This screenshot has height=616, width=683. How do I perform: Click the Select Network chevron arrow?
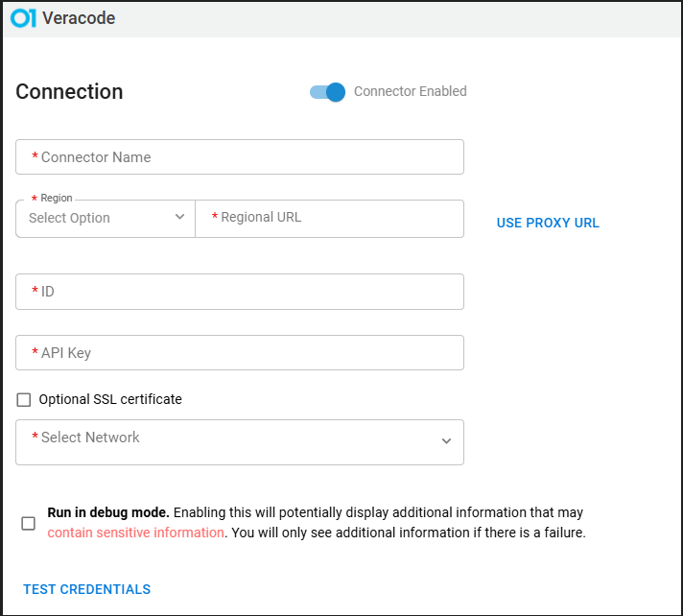click(446, 441)
